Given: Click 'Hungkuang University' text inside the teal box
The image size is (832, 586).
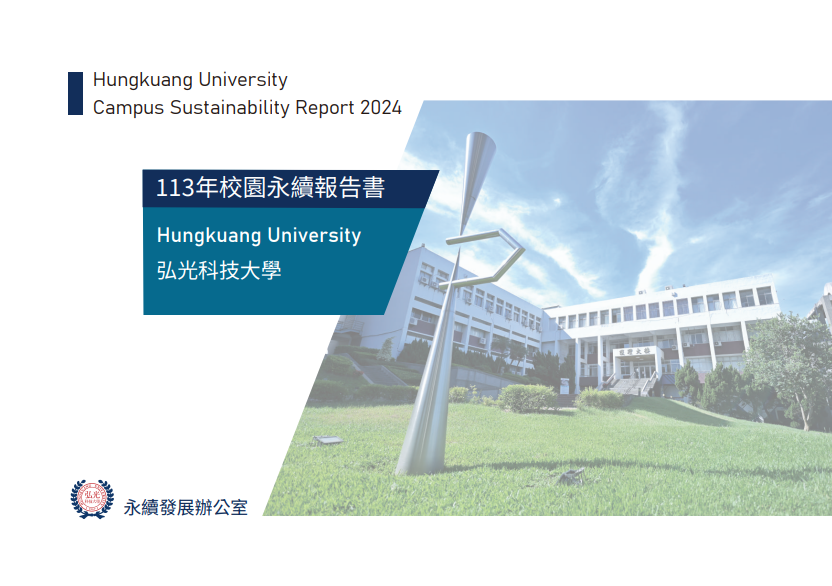Looking at the screenshot, I should [x=259, y=236].
